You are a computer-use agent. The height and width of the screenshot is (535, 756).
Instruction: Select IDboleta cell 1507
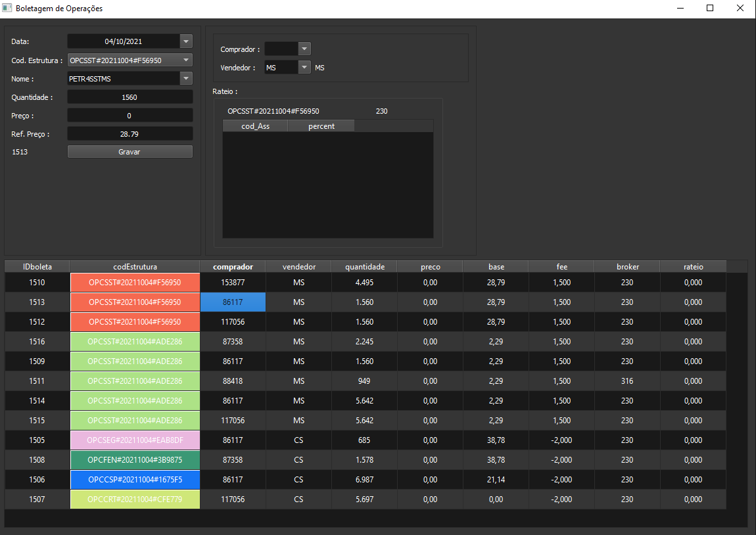37,500
